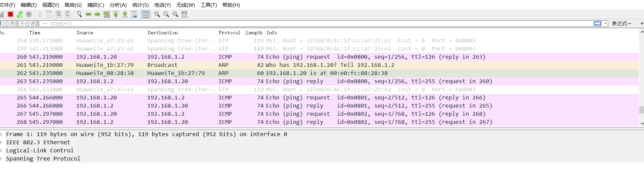The width and height of the screenshot is (644, 169).
Task: Open the 统计(S) menu
Action: point(141,5)
